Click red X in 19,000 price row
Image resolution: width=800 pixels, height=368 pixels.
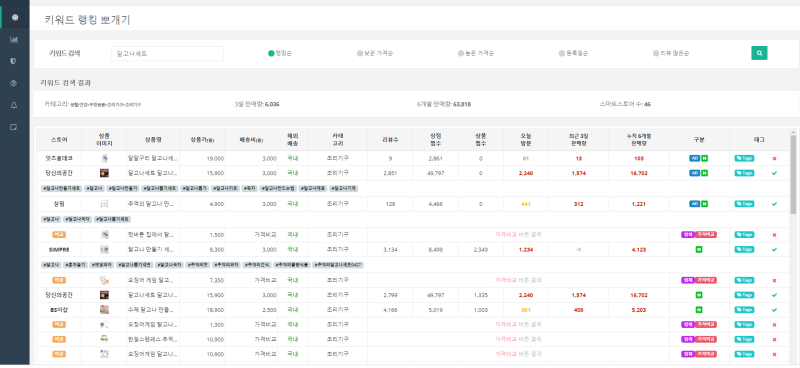tap(774, 159)
